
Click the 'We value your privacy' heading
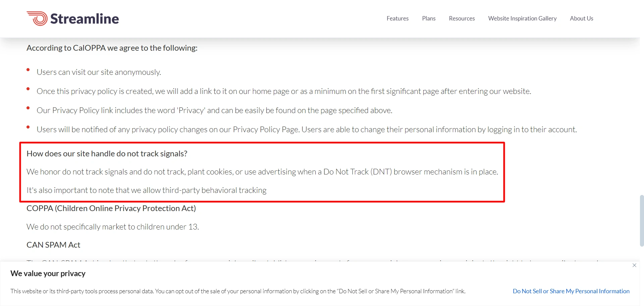click(x=48, y=273)
